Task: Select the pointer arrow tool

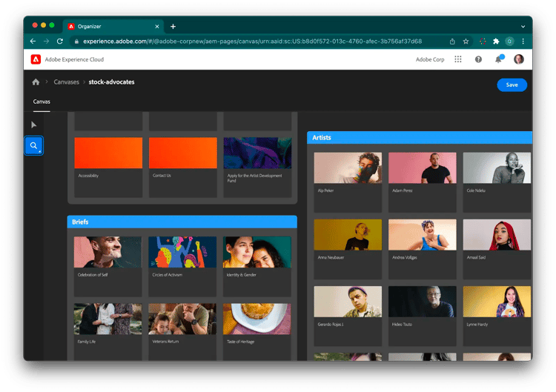Action: (34, 124)
